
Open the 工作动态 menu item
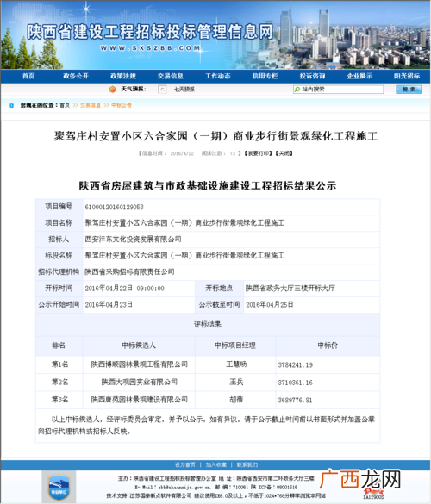pos(218,76)
